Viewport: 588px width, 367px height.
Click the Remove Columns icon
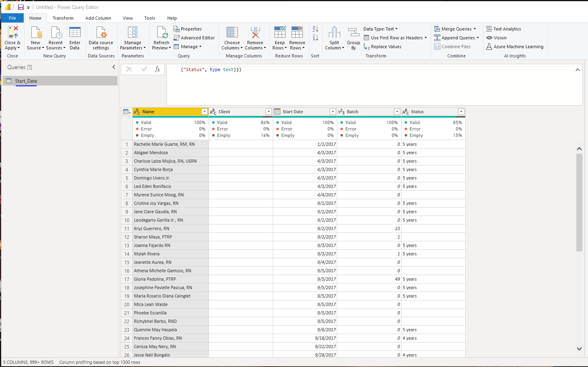[255, 32]
